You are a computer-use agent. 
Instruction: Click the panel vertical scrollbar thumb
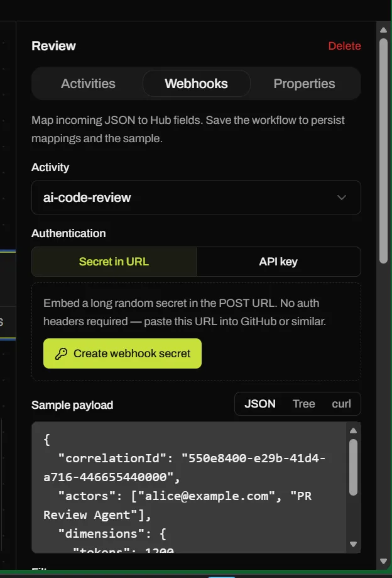(x=383, y=151)
